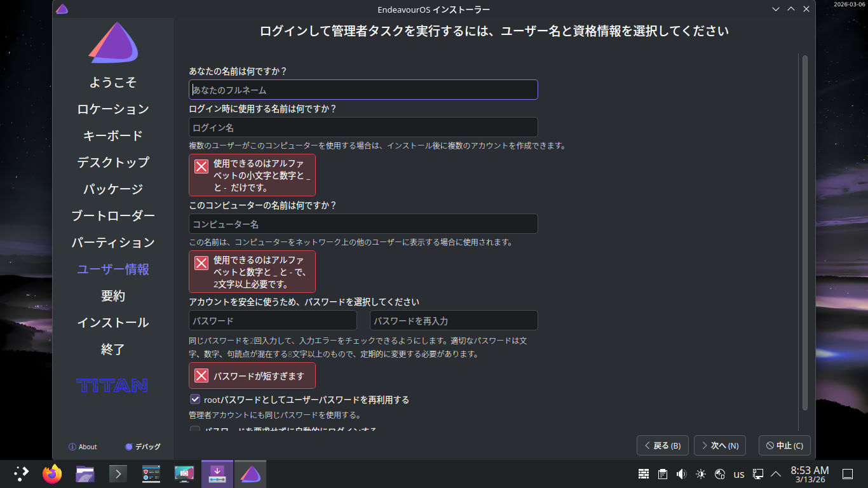Open the screenshot tool in the taskbar
The image size is (868, 488).
pos(184,473)
